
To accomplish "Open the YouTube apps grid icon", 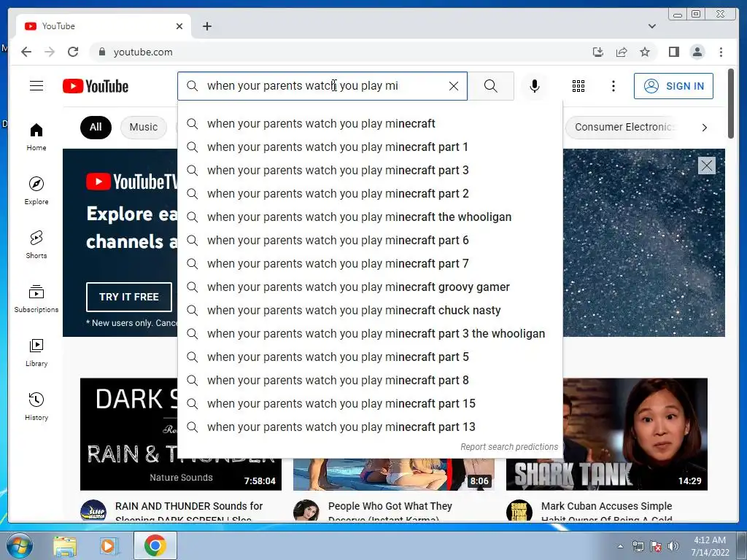I will point(578,86).
